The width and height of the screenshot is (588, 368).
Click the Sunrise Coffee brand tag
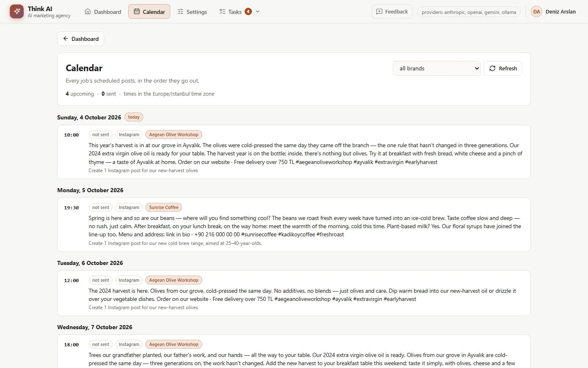tap(164, 207)
